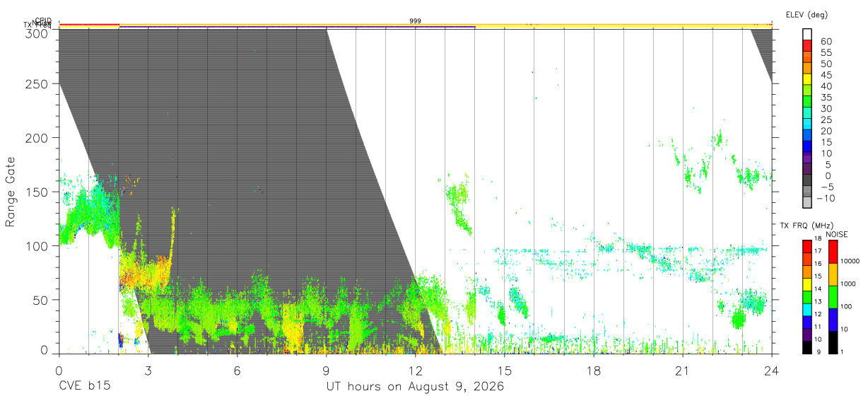The width and height of the screenshot is (868, 401).
Task: Click the '12' tick label on the UT hours axis
Action: pyautogui.click(x=416, y=370)
